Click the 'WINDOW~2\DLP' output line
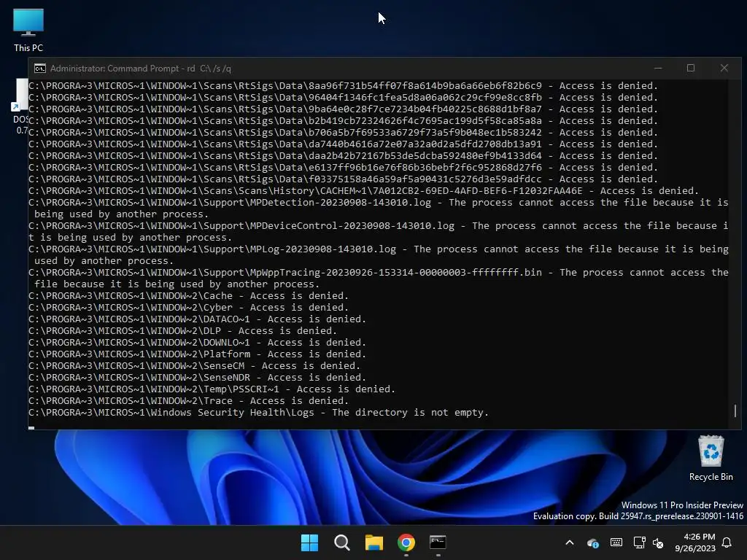 (x=183, y=331)
